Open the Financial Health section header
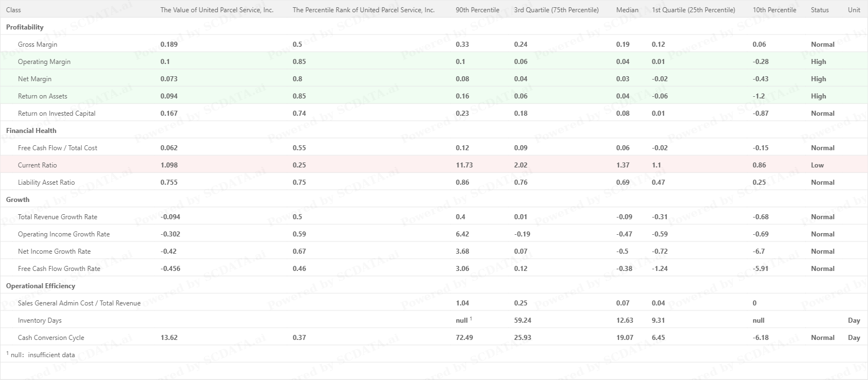Screen dimensions: 868x380 31,131
